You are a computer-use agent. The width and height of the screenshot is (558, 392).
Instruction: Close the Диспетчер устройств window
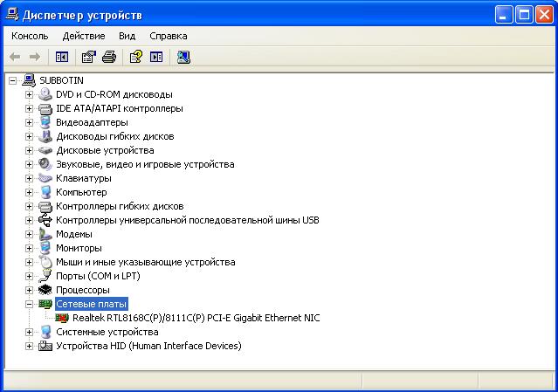(x=545, y=15)
